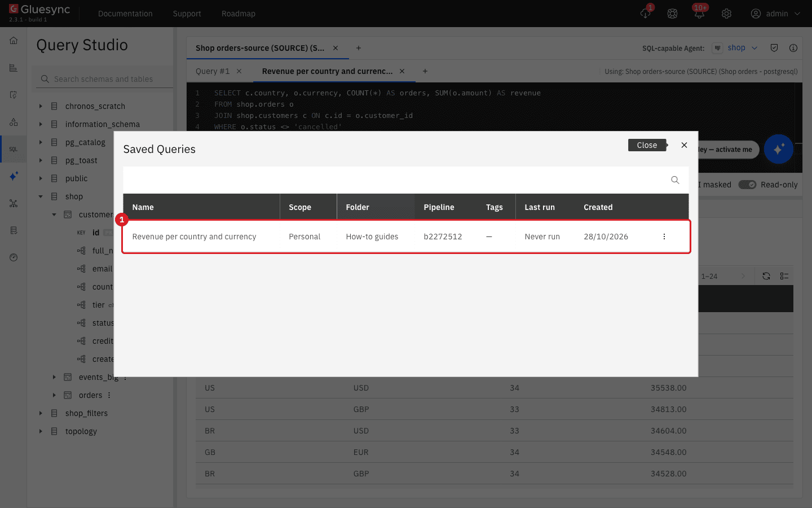
Task: Click the support lifebuoy icon in top bar
Action: (672, 14)
